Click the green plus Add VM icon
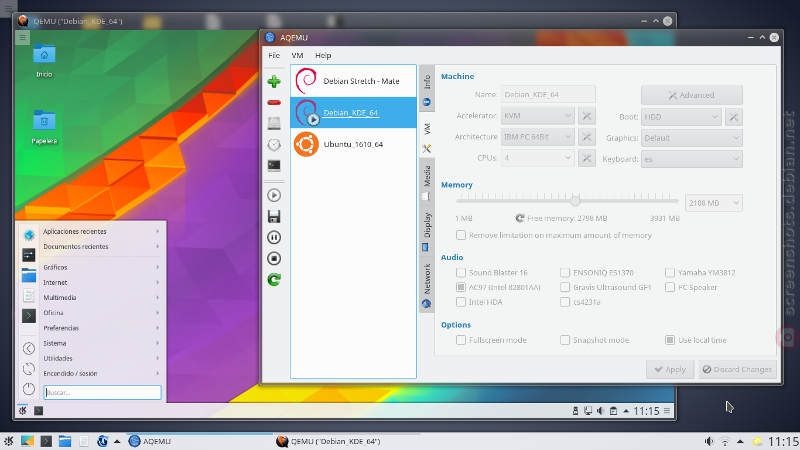This screenshot has width=800, height=450. click(x=274, y=82)
